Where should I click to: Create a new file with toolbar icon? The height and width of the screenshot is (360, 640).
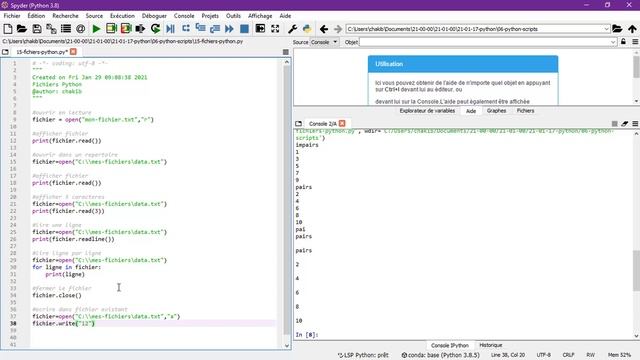tap(7, 29)
